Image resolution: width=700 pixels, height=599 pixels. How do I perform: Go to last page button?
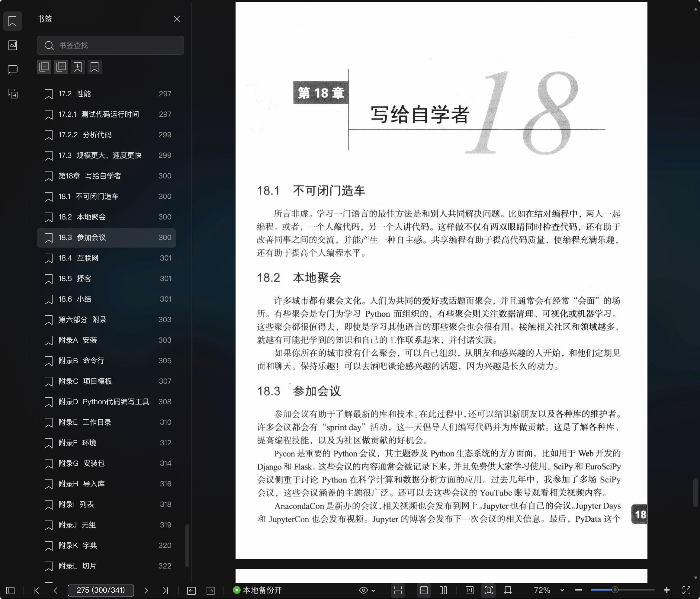point(165,590)
